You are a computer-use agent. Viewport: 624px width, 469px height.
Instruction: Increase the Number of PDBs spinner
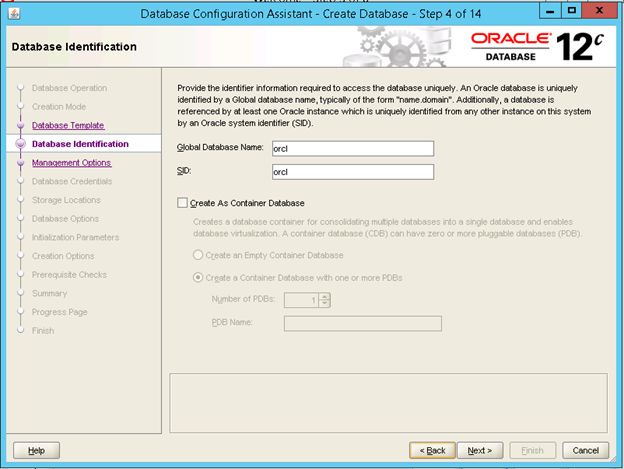tap(325, 296)
